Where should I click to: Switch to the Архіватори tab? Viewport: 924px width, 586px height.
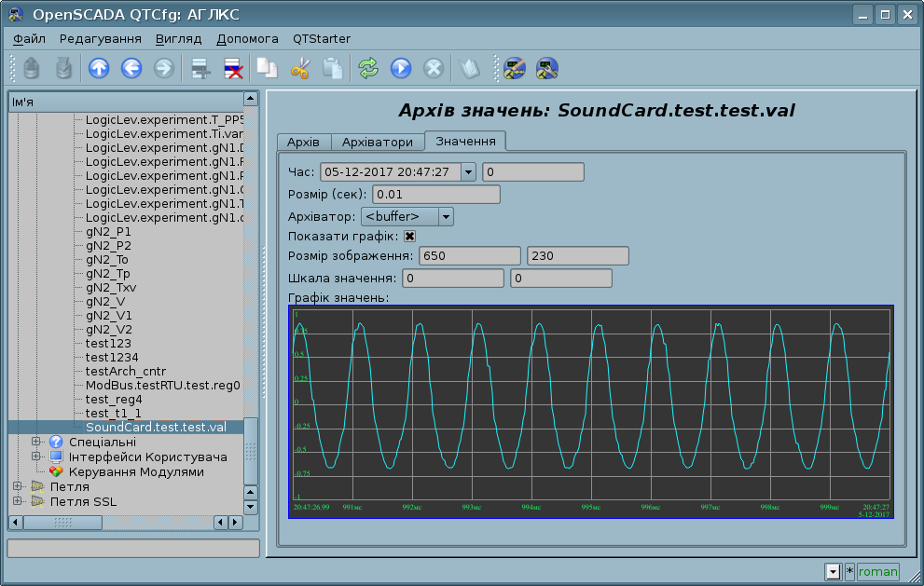pos(377,143)
